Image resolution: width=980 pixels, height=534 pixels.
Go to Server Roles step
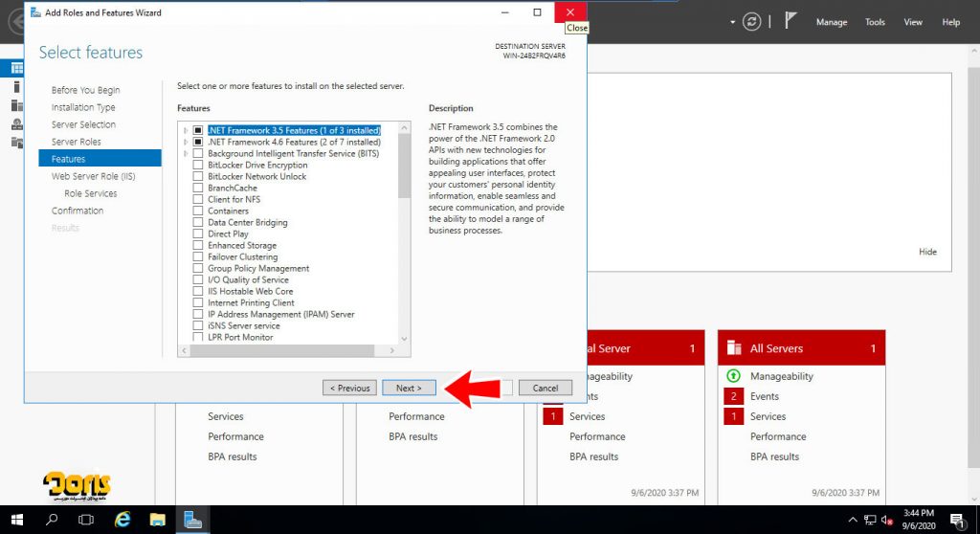[x=76, y=142]
